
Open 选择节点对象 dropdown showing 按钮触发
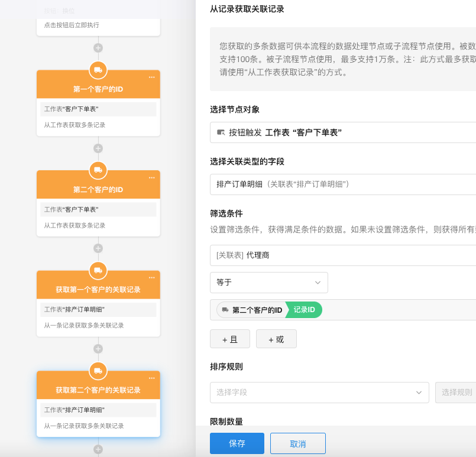[343, 133]
